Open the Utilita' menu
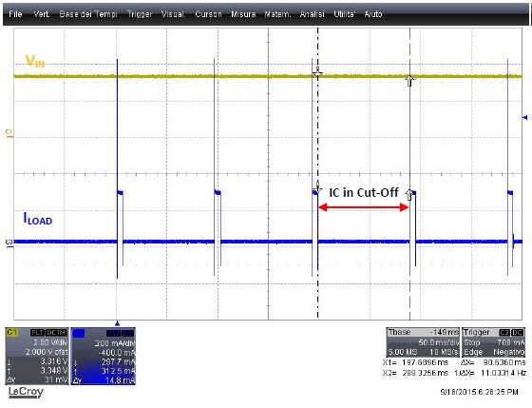The height and width of the screenshot is (408, 532). pos(344,14)
